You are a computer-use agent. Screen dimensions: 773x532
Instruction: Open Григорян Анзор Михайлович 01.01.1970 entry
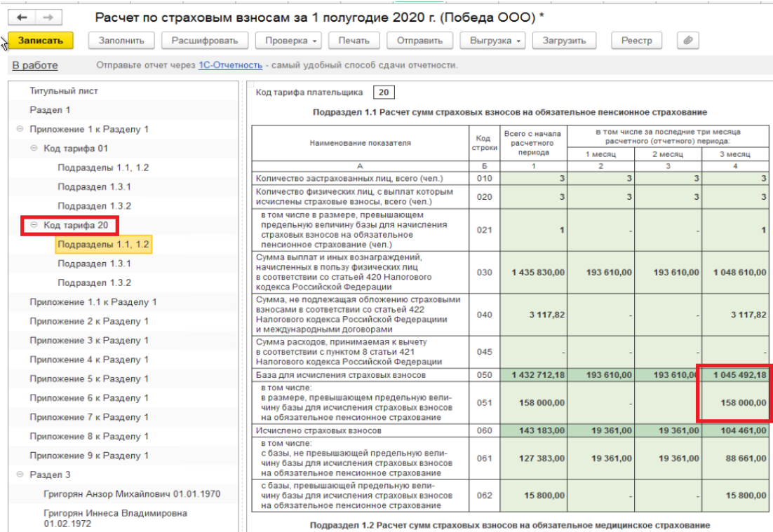click(132, 494)
